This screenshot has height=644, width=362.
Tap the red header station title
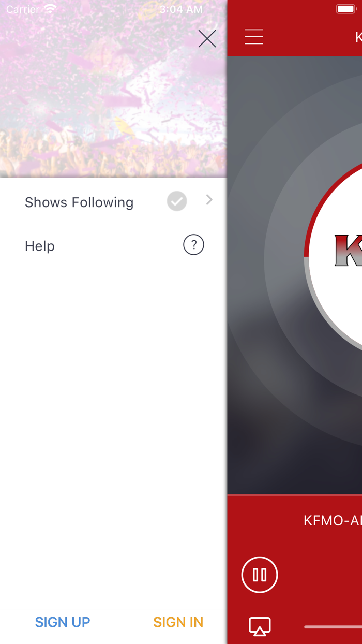358,37
